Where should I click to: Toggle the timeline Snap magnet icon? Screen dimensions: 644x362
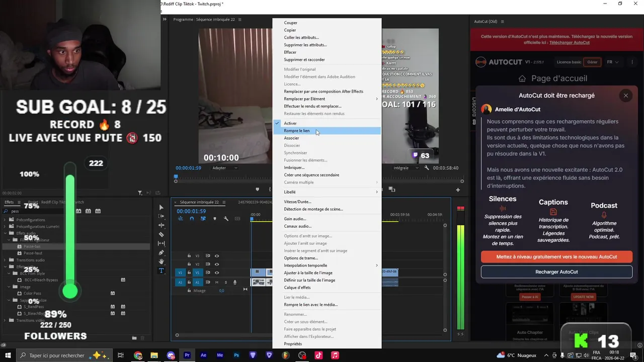pyautogui.click(x=192, y=219)
